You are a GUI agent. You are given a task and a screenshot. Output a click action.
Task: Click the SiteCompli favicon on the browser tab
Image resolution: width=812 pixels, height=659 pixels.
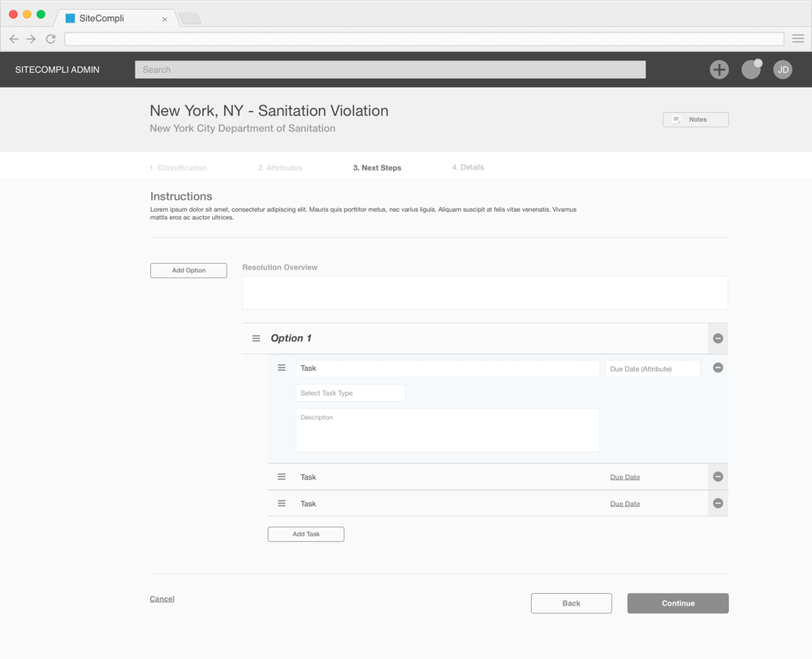pyautogui.click(x=69, y=17)
